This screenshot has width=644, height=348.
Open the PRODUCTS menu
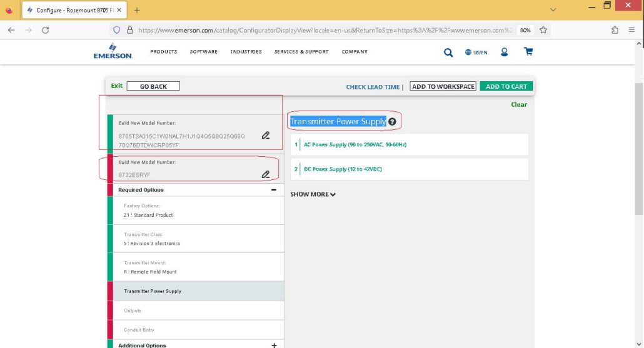163,52
